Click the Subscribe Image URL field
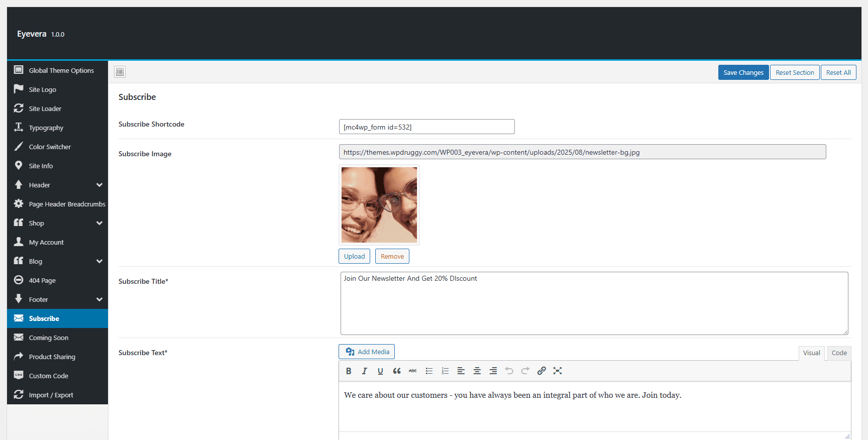Screen dimensions: 868x440 (x=583, y=152)
